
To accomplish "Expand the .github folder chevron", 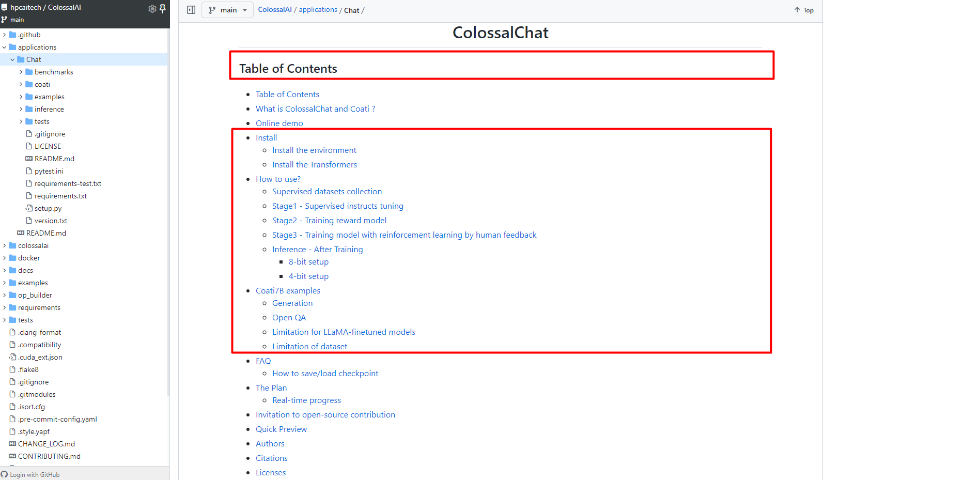I will (x=4, y=35).
